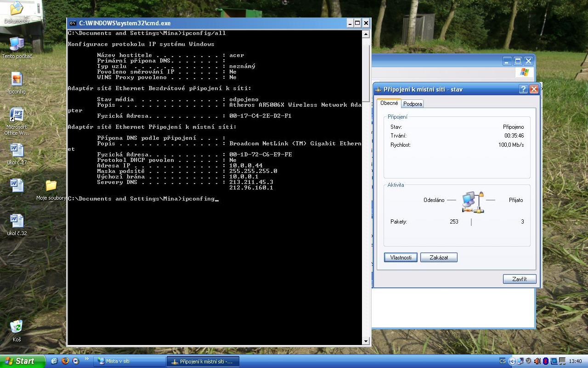The height and width of the screenshot is (368, 588).
Task: Launch Microsoft Office Word shortcut
Action: (17, 115)
